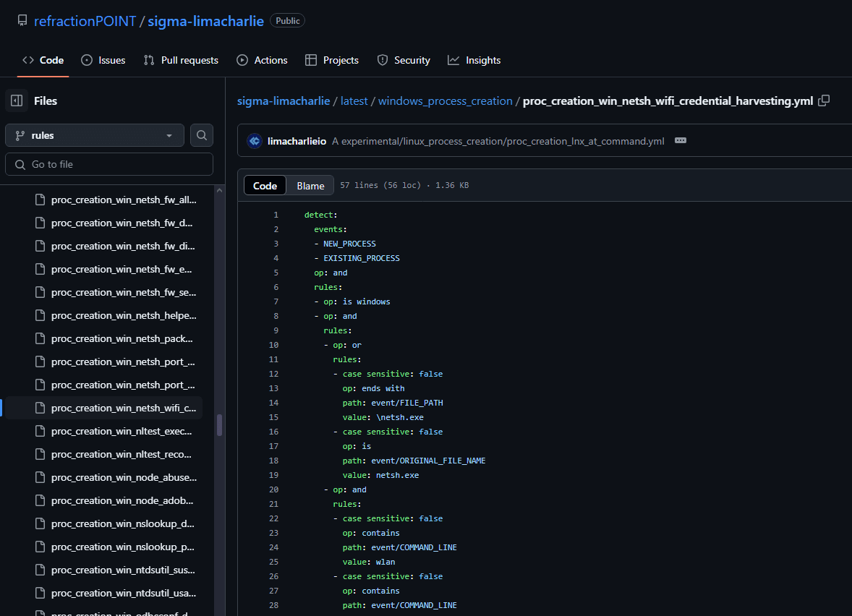Collapse the Files side panel
This screenshot has height=616, width=852.
(x=16, y=100)
